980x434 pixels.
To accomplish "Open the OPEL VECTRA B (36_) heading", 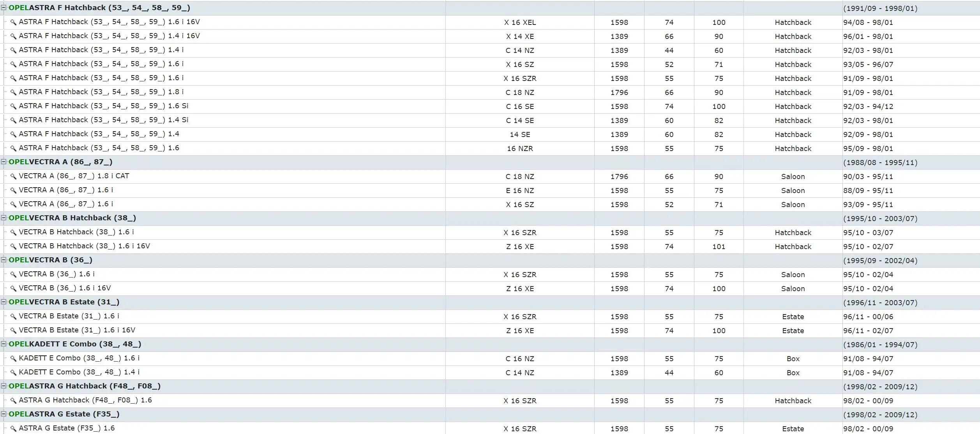I will 51,260.
